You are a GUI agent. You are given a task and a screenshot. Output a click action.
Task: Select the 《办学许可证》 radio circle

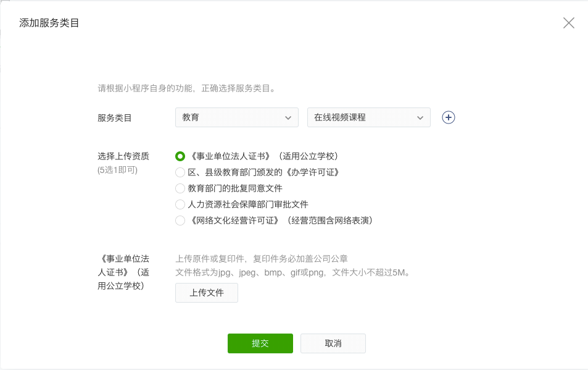(x=180, y=172)
